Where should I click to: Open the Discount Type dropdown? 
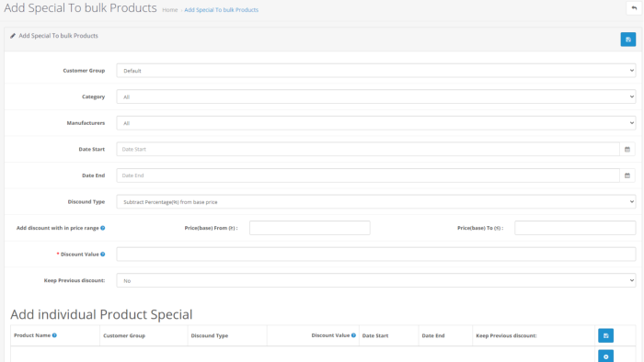375,202
